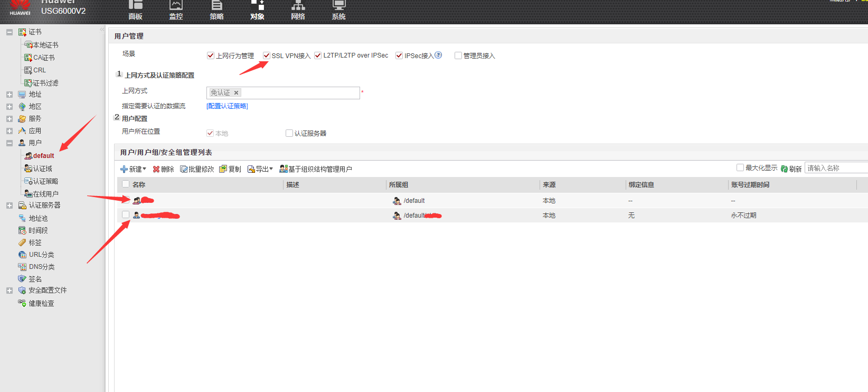868x392 pixels.
Task: Click 基于组织结构管理用户 icon in toolbar
Action: click(x=284, y=169)
